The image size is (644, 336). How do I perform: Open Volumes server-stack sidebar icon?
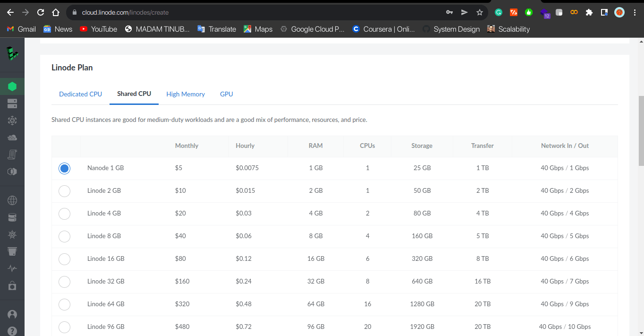12,103
